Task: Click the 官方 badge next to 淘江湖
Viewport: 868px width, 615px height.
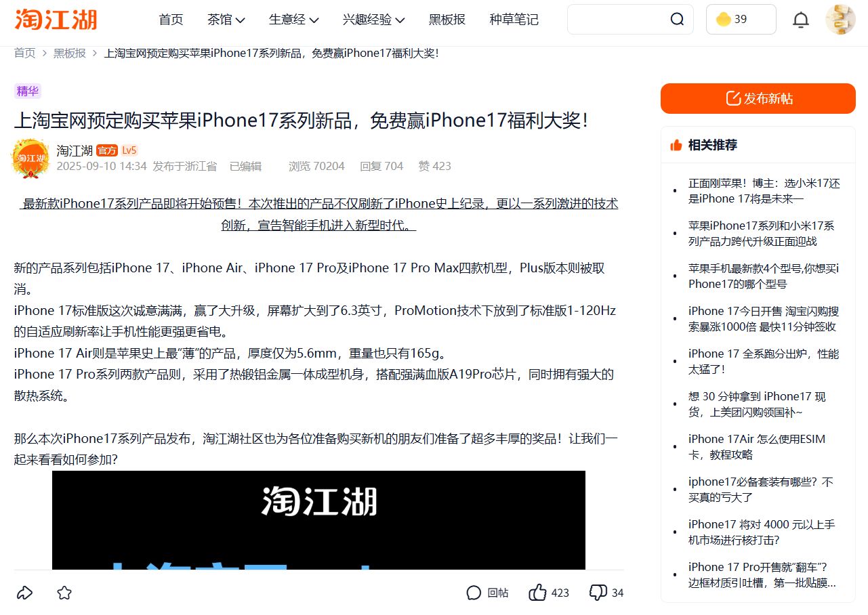Action: click(106, 150)
